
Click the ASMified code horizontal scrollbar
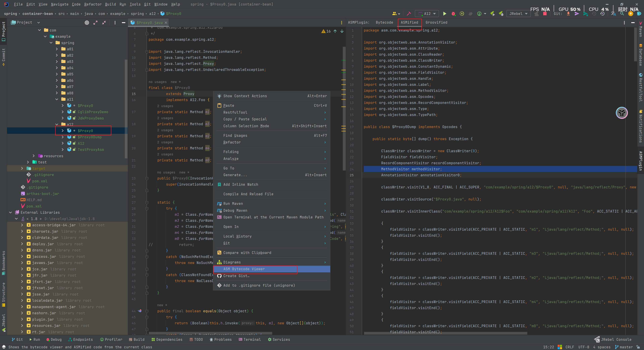[445, 333]
